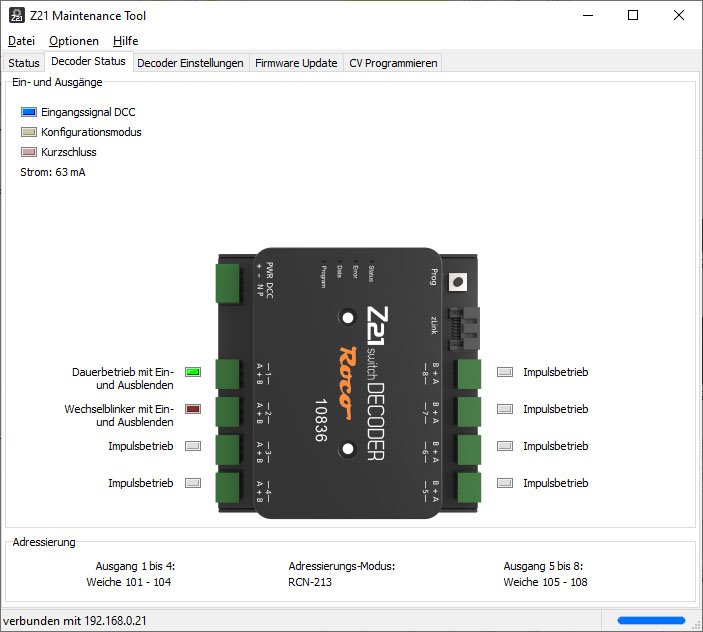Click the PWR DCC terminal block
The image size is (703, 632).
[x=228, y=283]
